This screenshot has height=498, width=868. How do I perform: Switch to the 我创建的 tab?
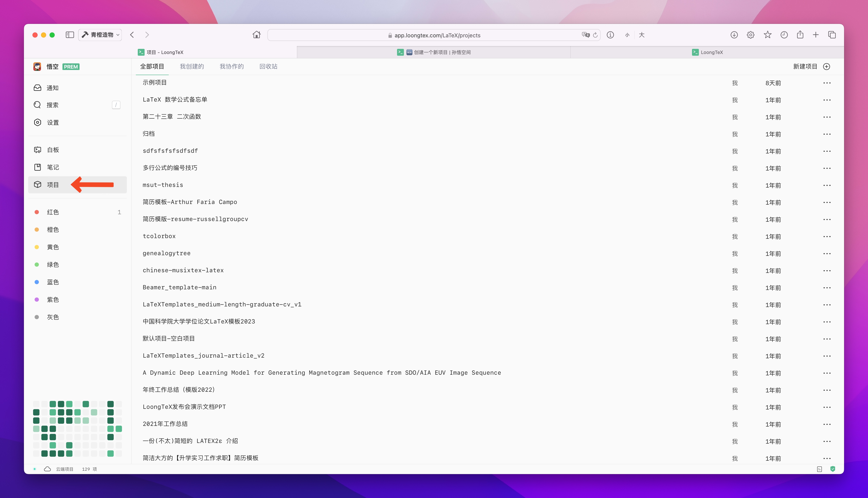192,66
